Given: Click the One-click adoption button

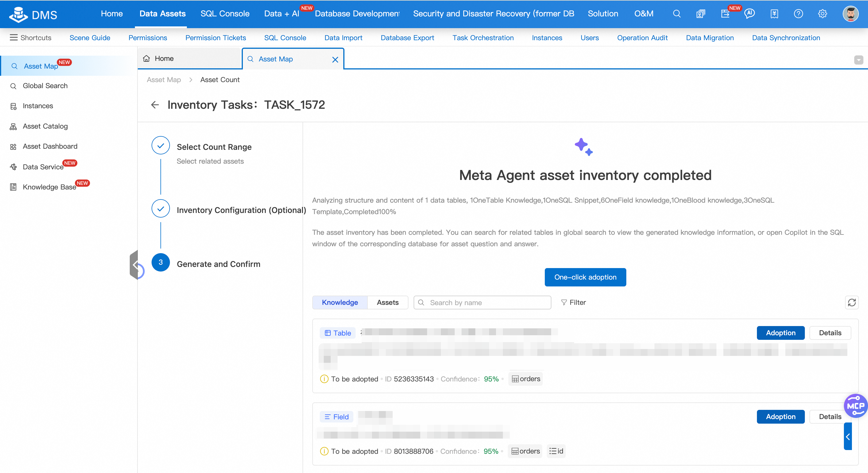Looking at the screenshot, I should 585,277.
